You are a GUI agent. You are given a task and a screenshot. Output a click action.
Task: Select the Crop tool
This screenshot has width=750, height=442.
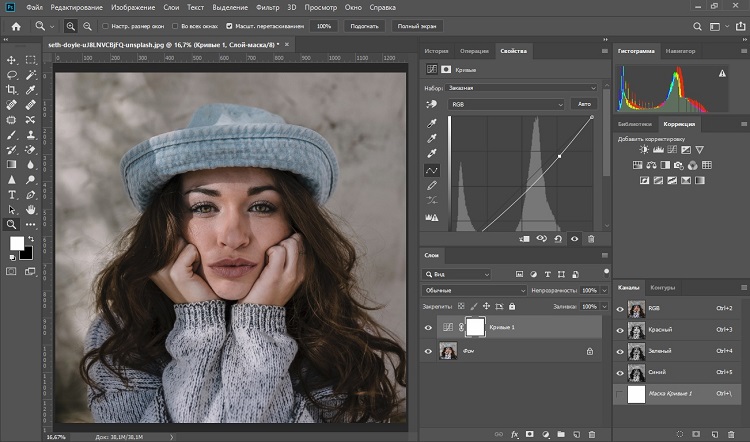(x=11, y=90)
